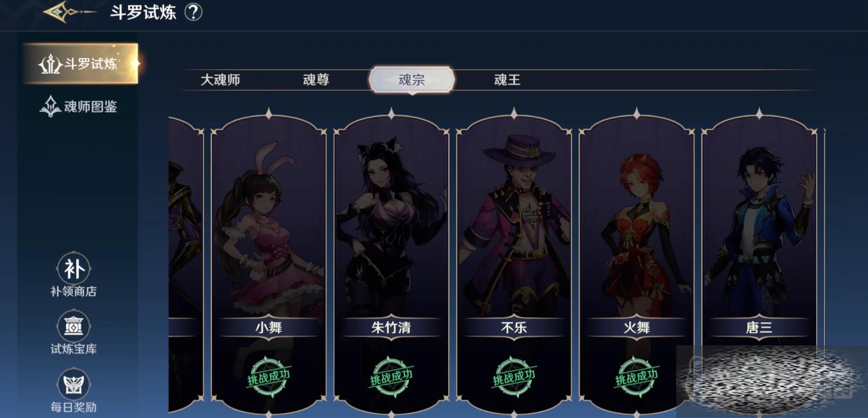The width and height of the screenshot is (868, 418).
Task: Switch to the 大魂师 tab
Action: [x=220, y=80]
